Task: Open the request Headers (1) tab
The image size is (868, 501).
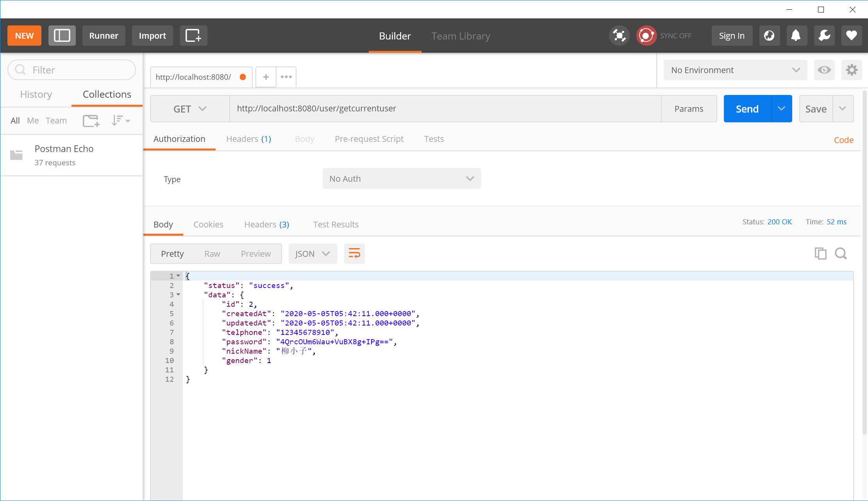Action: click(249, 139)
